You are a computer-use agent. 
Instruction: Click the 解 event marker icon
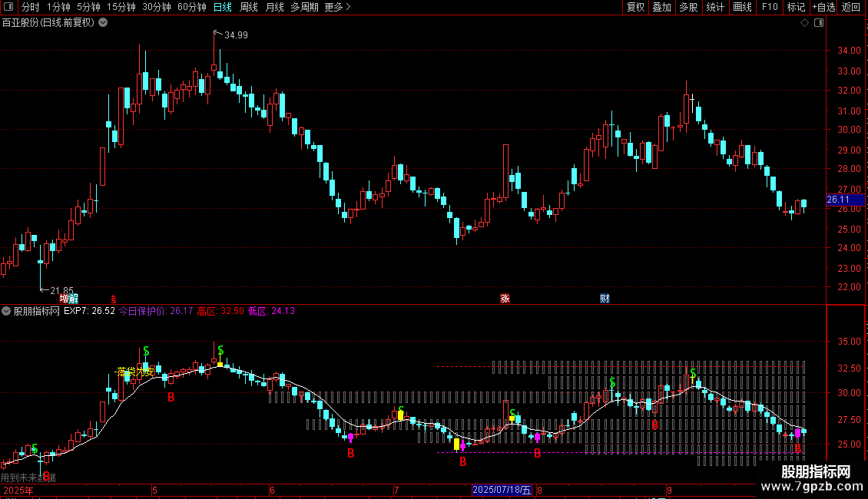click(x=73, y=299)
